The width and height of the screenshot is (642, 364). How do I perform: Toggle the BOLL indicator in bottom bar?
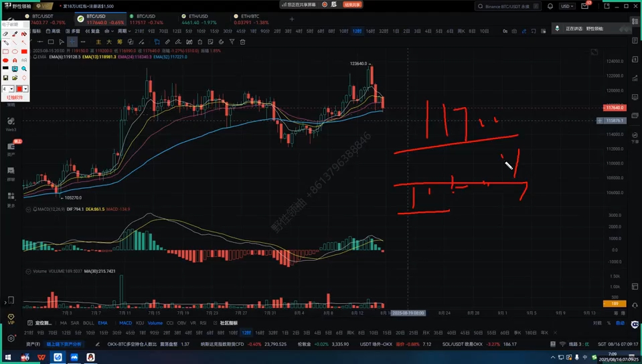tap(88, 323)
